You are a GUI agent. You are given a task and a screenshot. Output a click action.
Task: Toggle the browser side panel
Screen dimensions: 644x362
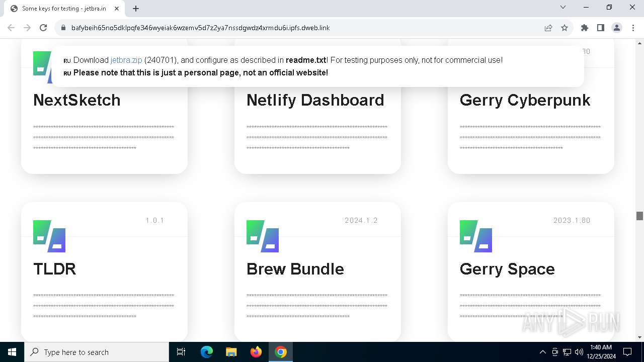click(x=601, y=28)
